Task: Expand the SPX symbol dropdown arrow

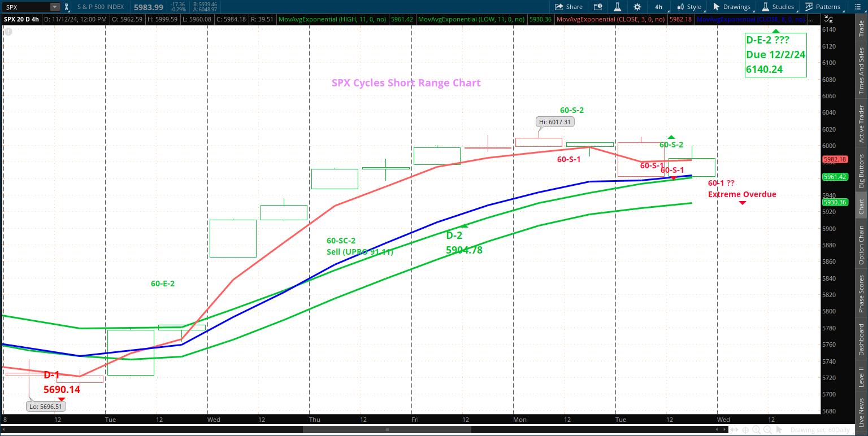Action: (54, 7)
